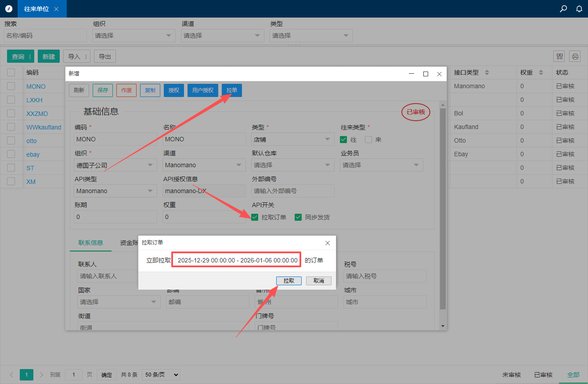Open the 渠道 filter dropdown
The image size is (588, 384).
tap(222, 36)
